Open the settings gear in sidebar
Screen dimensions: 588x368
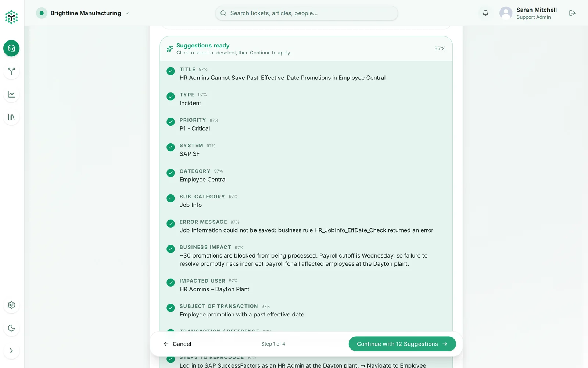[x=11, y=305]
